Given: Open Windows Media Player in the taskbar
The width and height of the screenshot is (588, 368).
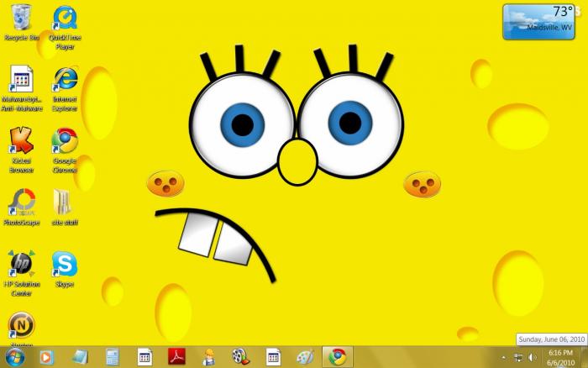Looking at the screenshot, I should pos(46,357).
